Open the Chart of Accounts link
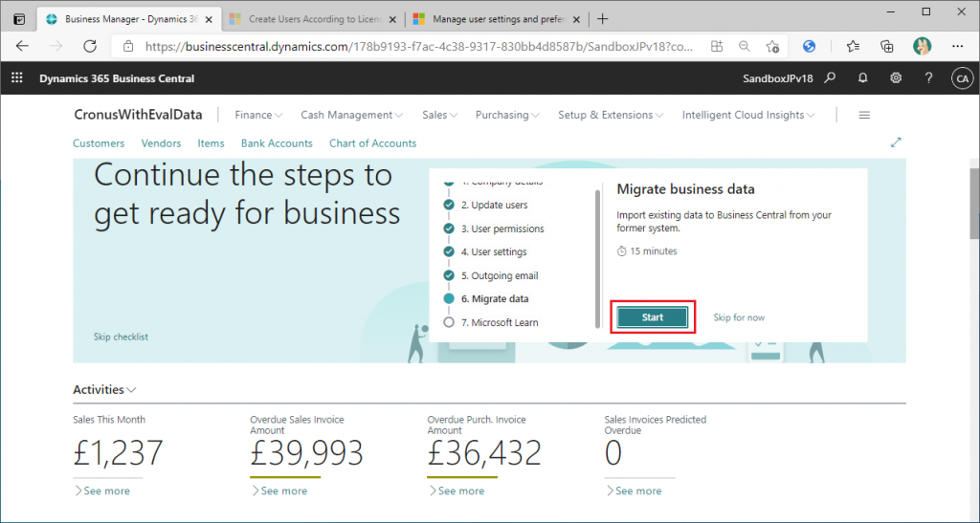 pyautogui.click(x=373, y=142)
